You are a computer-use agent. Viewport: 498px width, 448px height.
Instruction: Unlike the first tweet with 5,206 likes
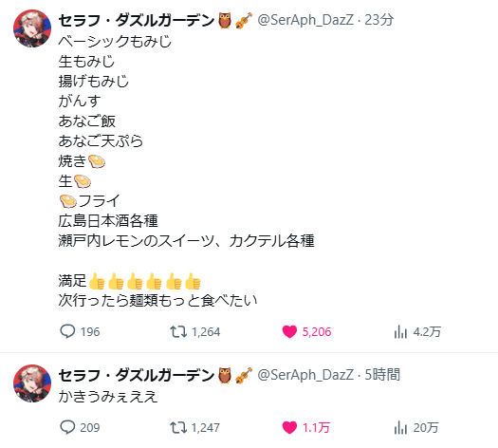289,331
